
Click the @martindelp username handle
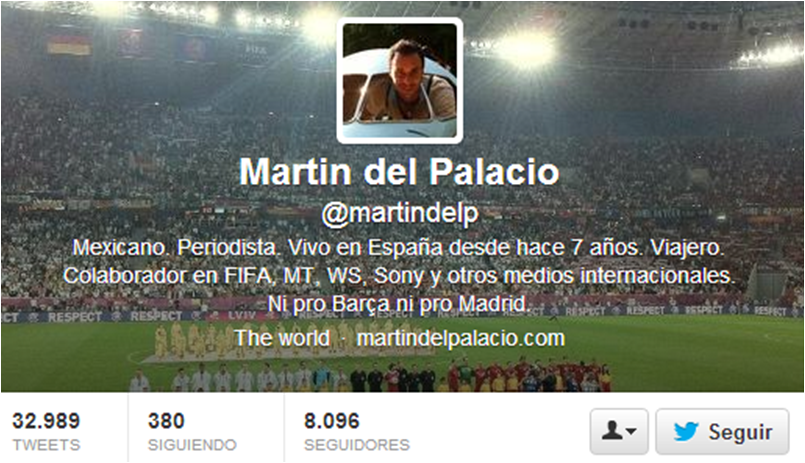pos(400,213)
